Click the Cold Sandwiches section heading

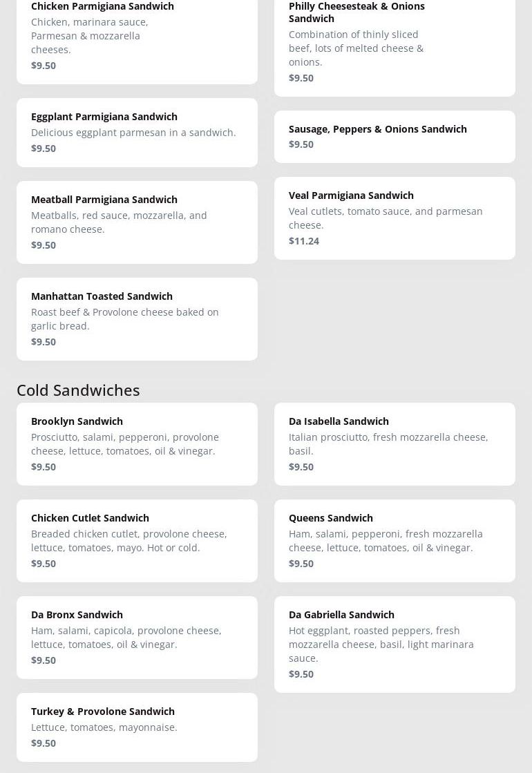pyautogui.click(x=78, y=390)
